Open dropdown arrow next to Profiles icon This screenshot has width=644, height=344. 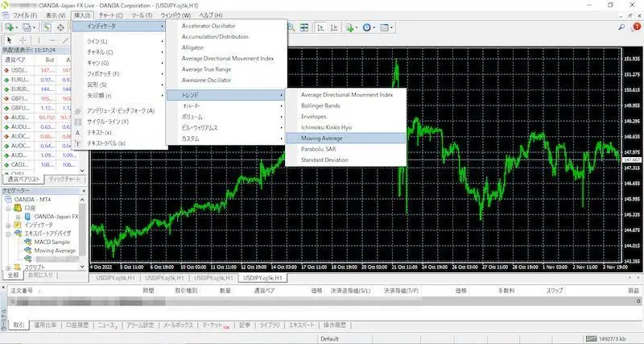pos(34,28)
